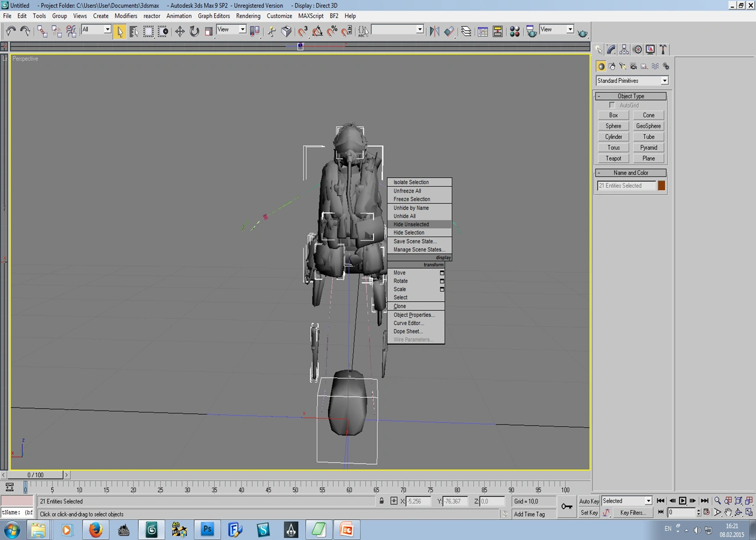
Task: Click the Quick Render teapot icon
Action: 582,33
